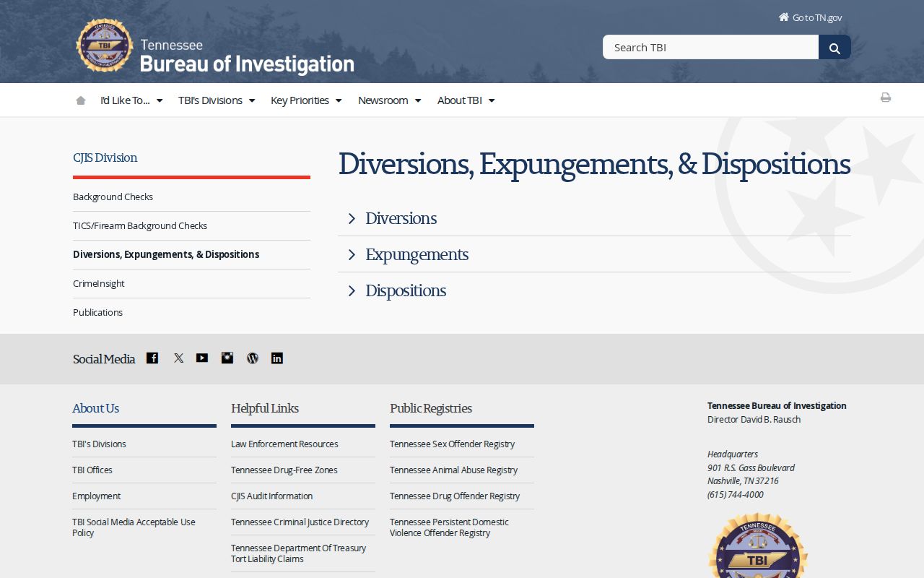Open the About TBI dropdown menu
The height and width of the screenshot is (578, 924).
(x=466, y=100)
